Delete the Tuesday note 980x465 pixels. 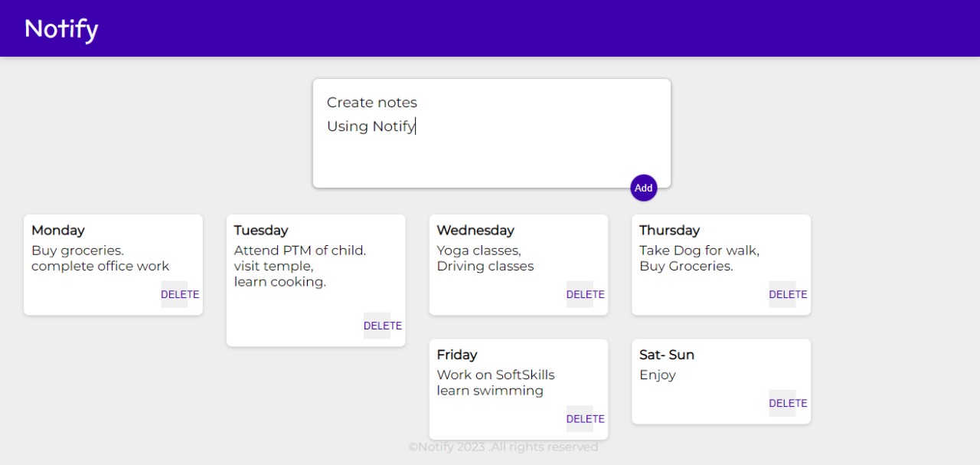tap(383, 326)
